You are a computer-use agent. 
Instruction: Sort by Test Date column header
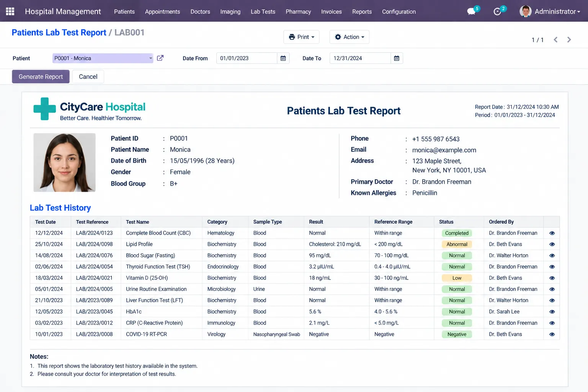46,222
